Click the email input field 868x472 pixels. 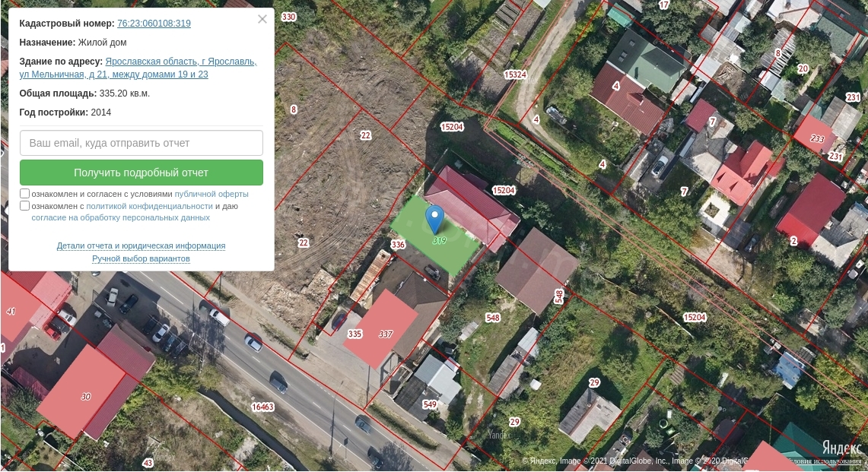pos(141,143)
